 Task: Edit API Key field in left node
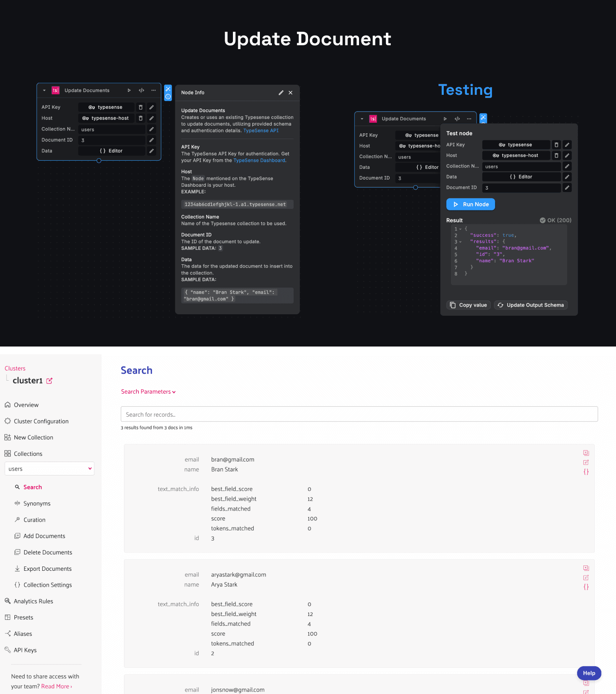pos(152,107)
